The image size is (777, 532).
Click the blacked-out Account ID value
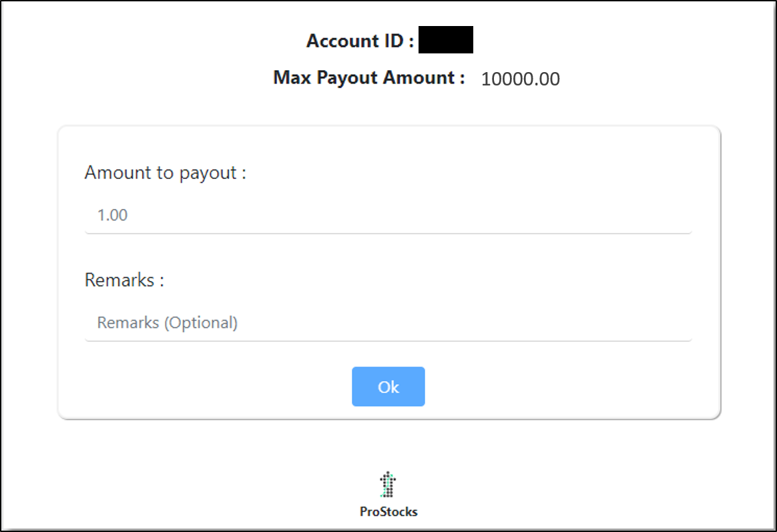[x=445, y=39]
